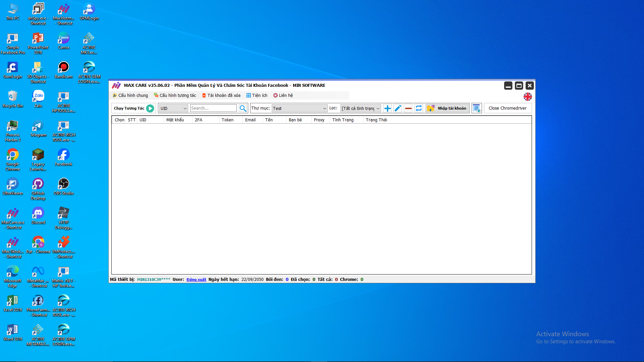Click into the Search text field

[x=213, y=108]
